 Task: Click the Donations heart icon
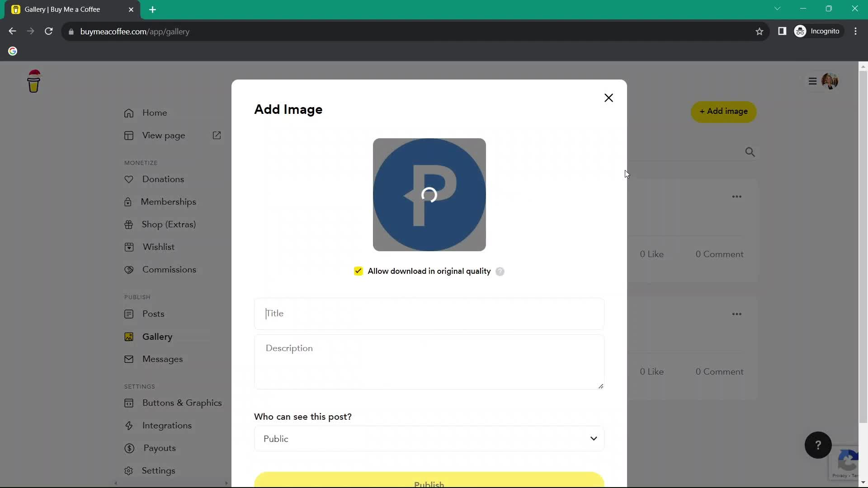129,179
